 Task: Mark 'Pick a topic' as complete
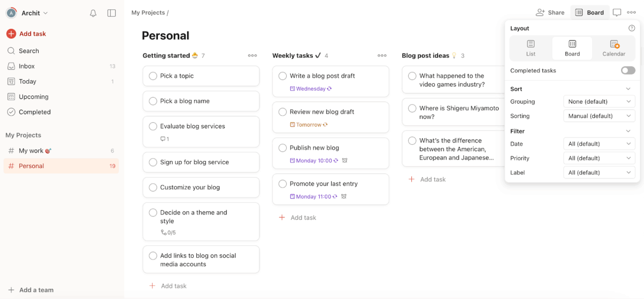click(x=153, y=76)
